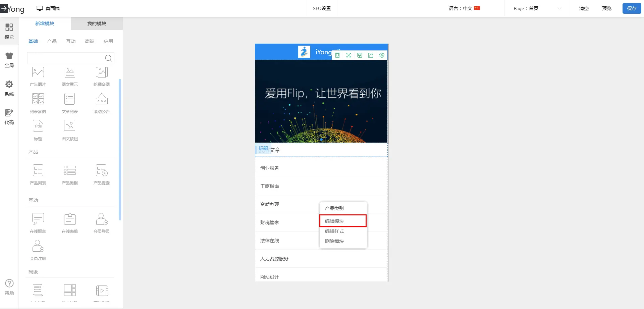Select the 广告图片 module icon

point(38,72)
